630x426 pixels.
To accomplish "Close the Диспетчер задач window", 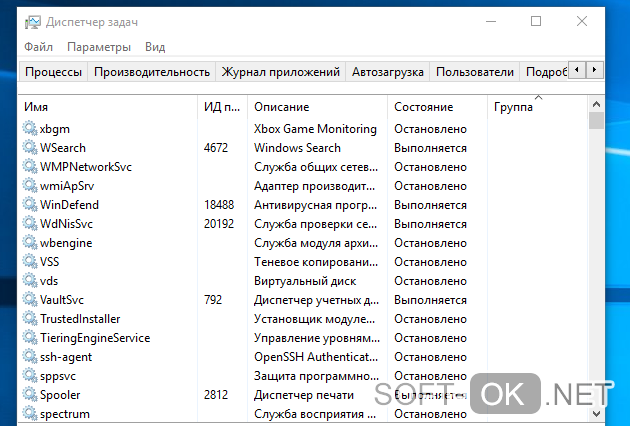I will [x=582, y=21].
